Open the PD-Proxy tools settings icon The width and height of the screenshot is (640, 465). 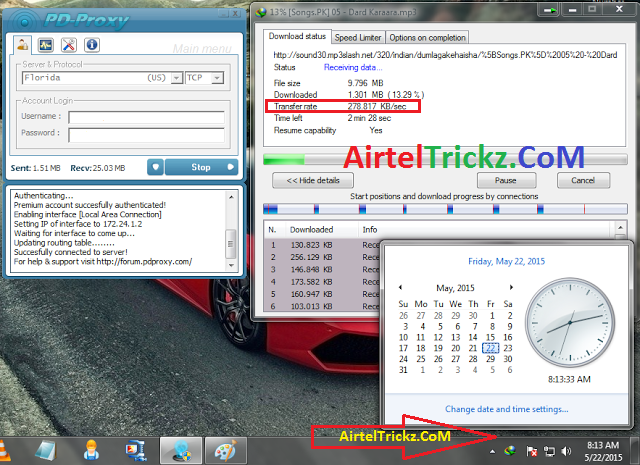(x=69, y=45)
